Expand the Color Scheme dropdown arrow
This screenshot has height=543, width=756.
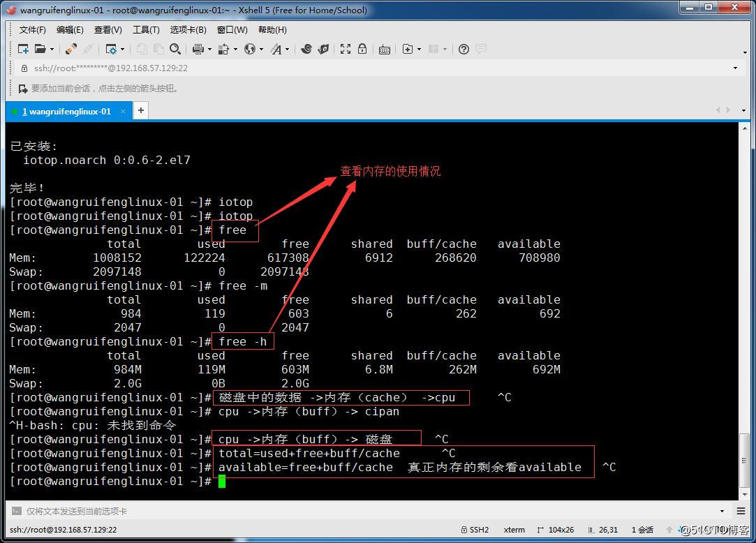235,49
